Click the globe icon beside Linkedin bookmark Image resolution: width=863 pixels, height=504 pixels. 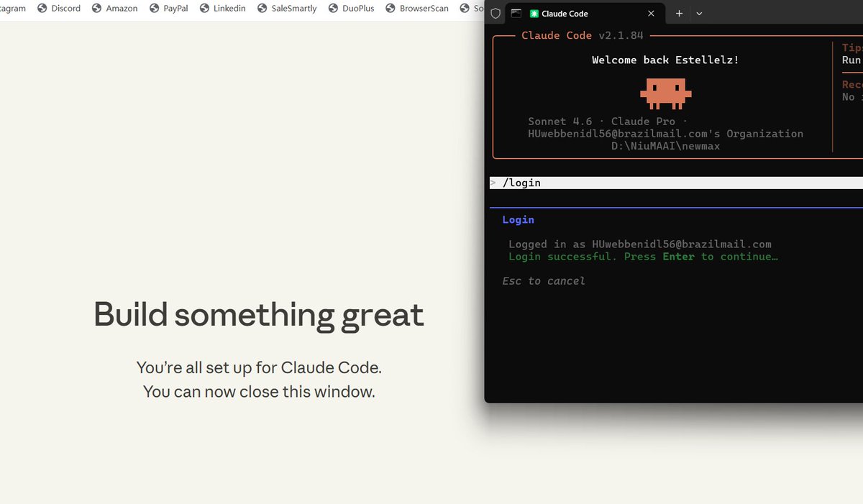205,9
